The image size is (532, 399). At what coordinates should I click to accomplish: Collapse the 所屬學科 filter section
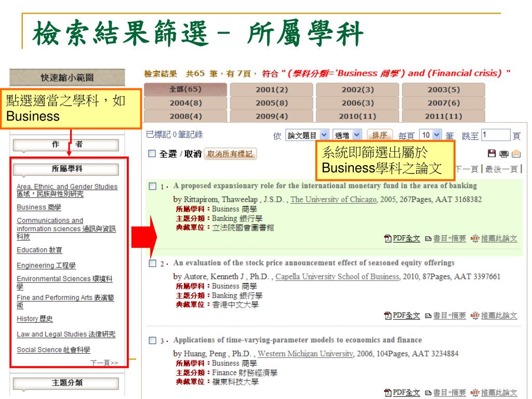pyautogui.click(x=66, y=169)
